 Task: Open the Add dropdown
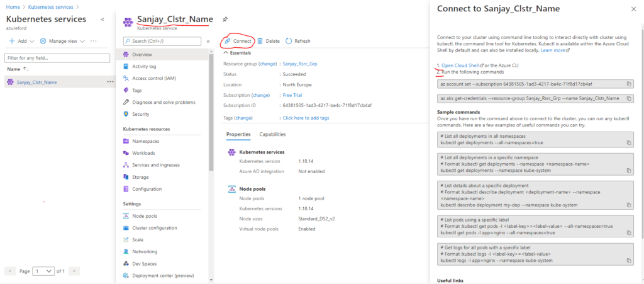coord(21,41)
